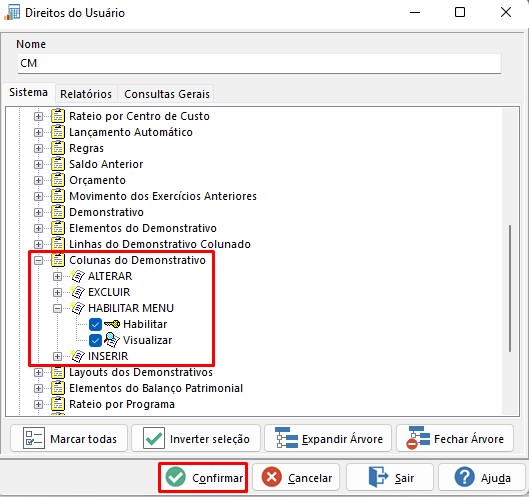Click Expandir Árvore button
Image resolution: width=529 pixels, height=497 pixels.
(328, 438)
